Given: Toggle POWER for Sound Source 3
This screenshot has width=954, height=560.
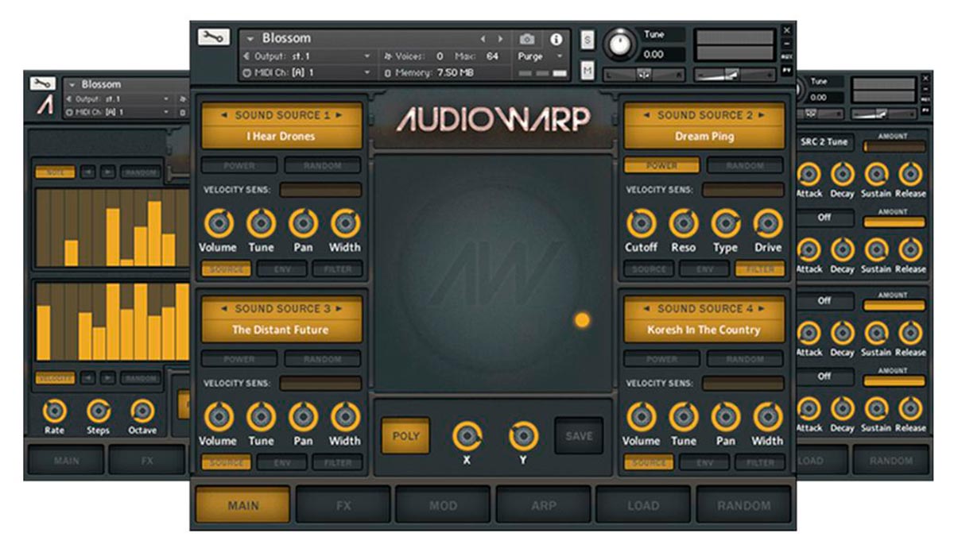Looking at the screenshot, I should tap(239, 359).
